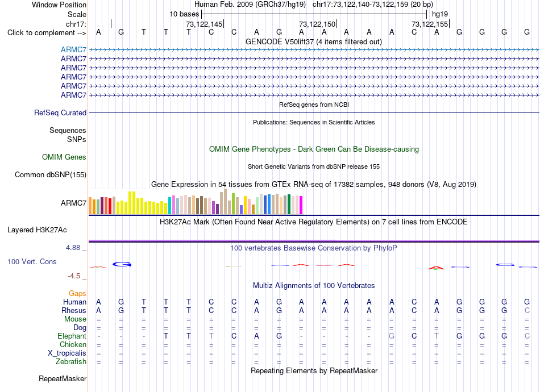Click the 73,122,145 coordinate tick label
540x392 pixels.
point(204,24)
